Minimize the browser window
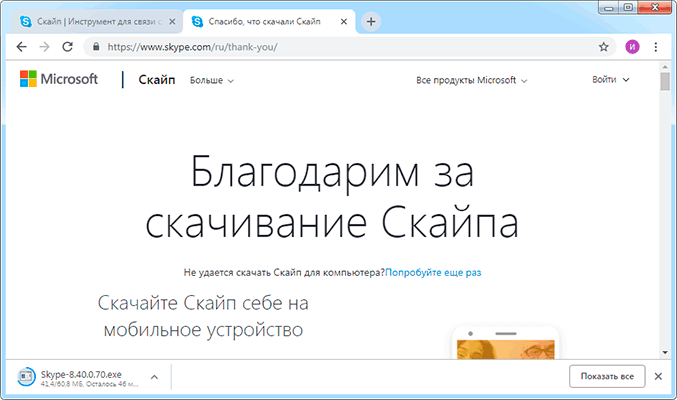Image resolution: width=677 pixels, height=400 pixels. 609,8
